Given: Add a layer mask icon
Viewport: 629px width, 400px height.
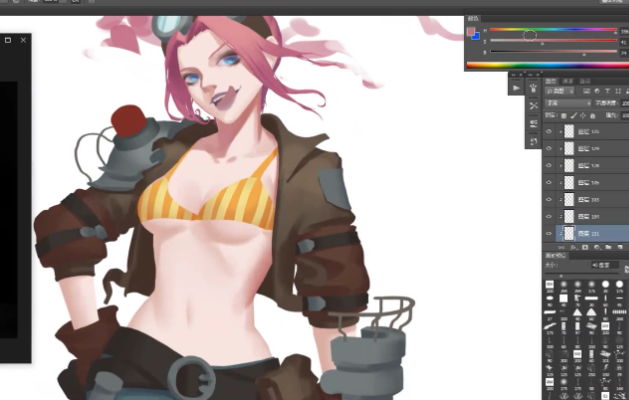Looking at the screenshot, I should pos(585,247).
